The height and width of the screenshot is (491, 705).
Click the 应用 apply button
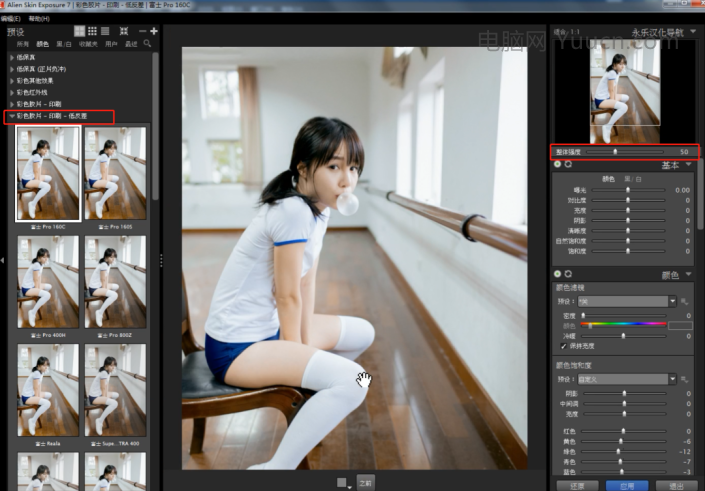[x=627, y=484]
